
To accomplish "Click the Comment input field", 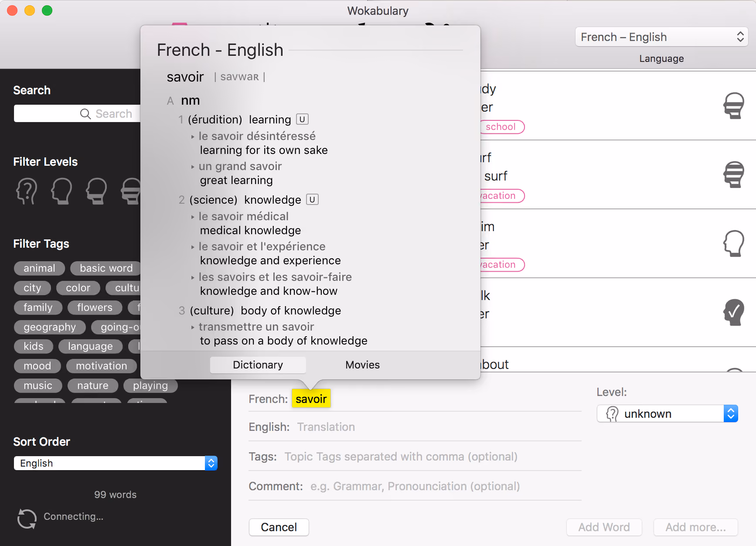I will coord(445,486).
